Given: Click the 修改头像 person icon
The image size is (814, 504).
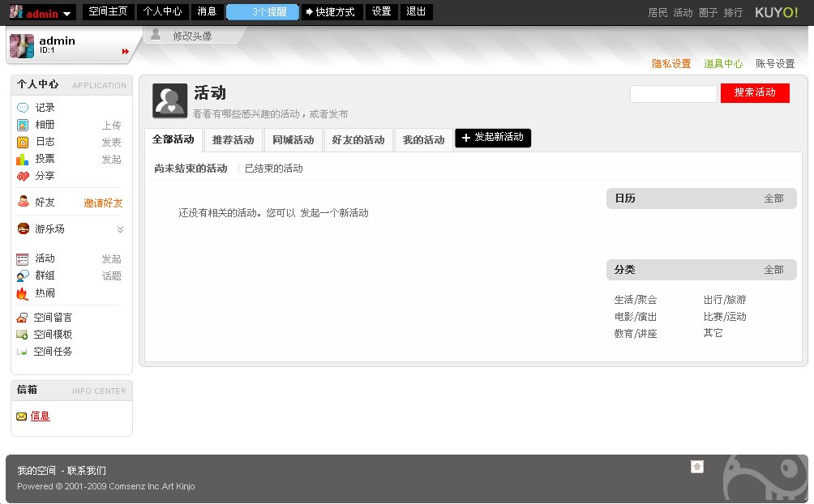Looking at the screenshot, I should click(155, 35).
